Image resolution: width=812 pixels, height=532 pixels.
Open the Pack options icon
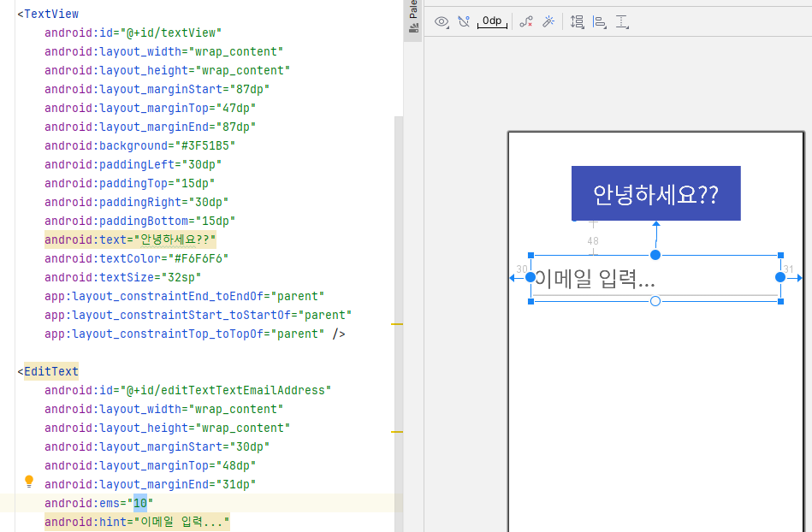pos(577,21)
